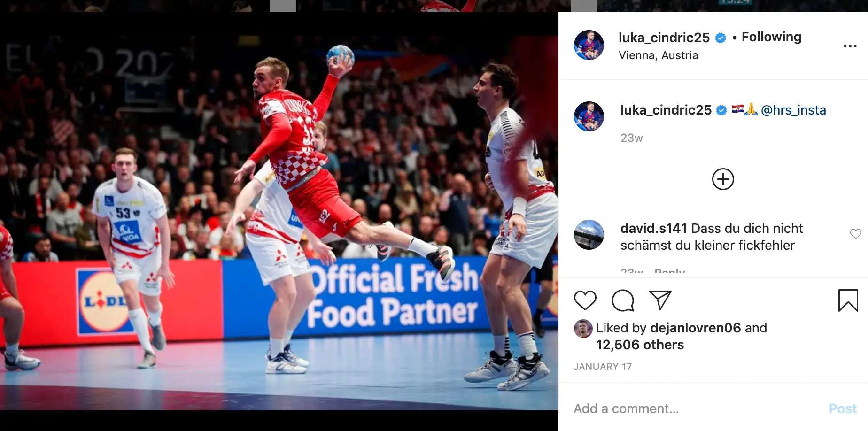Like david.s141's comment with small heart

(x=855, y=234)
